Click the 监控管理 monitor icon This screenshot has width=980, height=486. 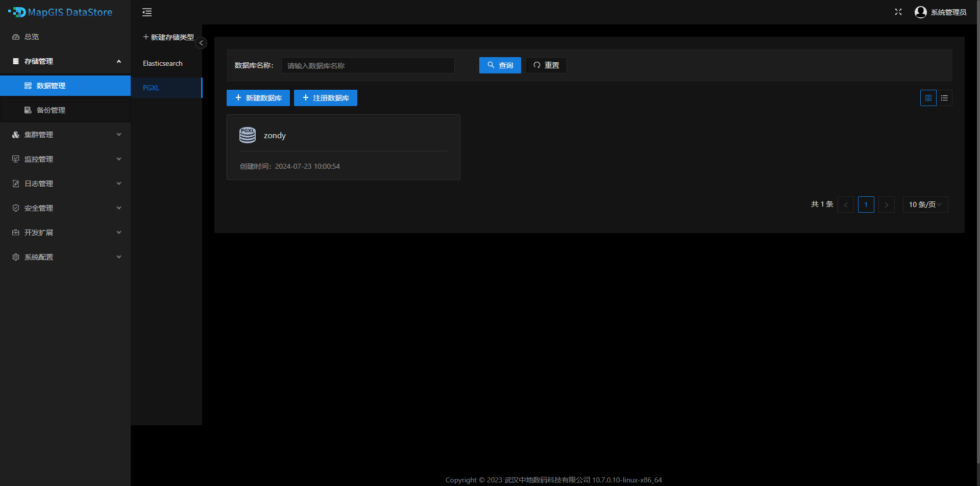point(16,159)
